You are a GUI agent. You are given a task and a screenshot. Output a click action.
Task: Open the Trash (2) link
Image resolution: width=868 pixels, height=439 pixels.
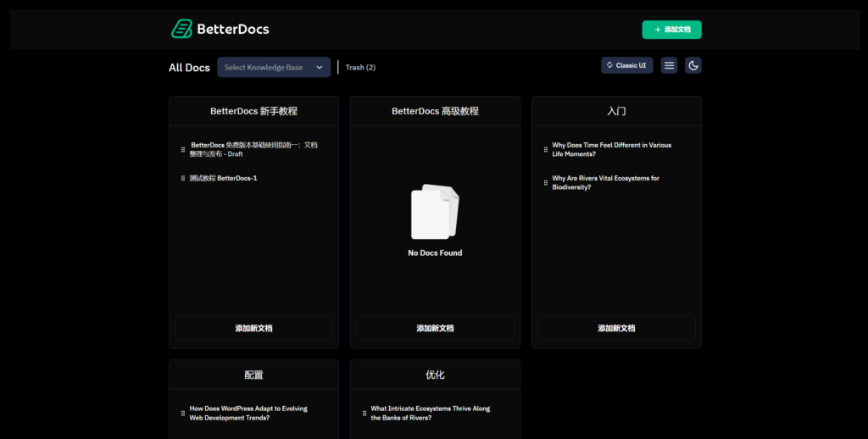click(360, 68)
